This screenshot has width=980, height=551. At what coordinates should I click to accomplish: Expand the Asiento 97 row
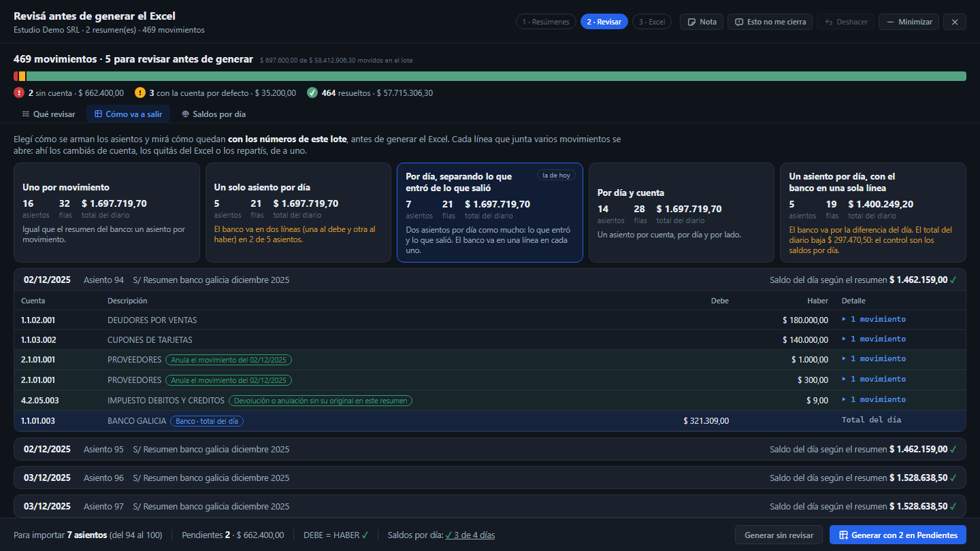(490, 506)
